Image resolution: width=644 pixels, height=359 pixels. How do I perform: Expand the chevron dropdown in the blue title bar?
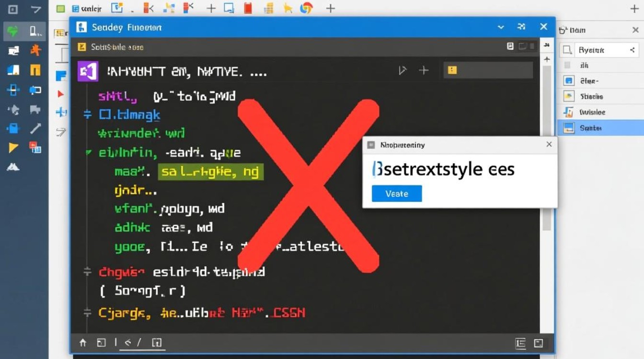coord(501,27)
